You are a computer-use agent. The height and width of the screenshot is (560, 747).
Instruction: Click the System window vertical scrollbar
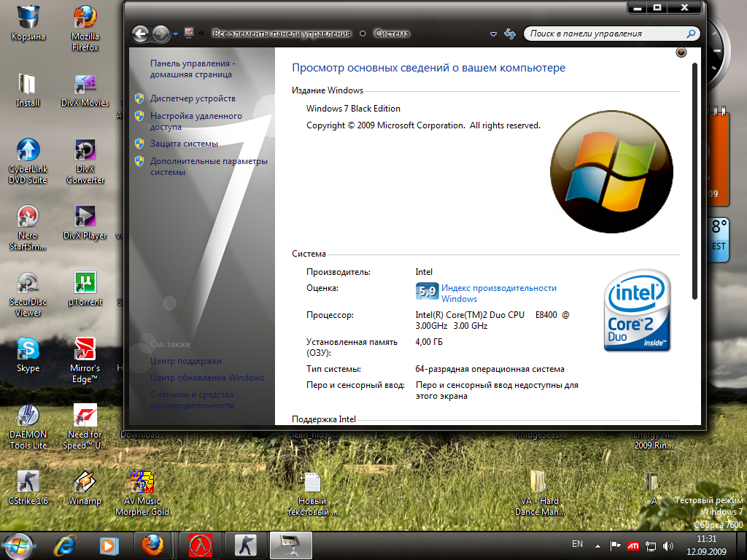click(x=694, y=181)
